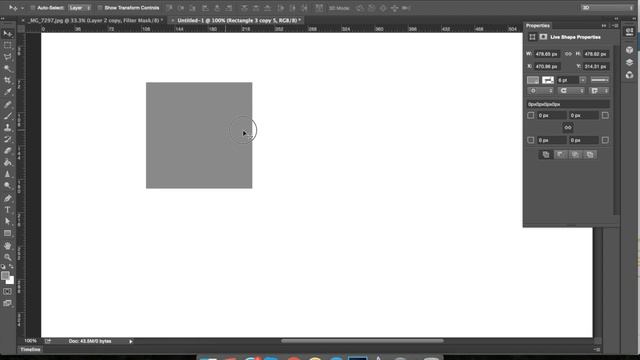Click the shape mask icon in Properties
The image size is (640, 360).
[543, 37]
